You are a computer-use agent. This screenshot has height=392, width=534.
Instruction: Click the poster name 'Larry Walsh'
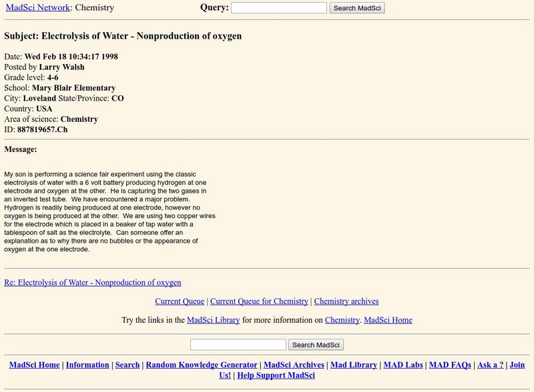click(x=61, y=67)
